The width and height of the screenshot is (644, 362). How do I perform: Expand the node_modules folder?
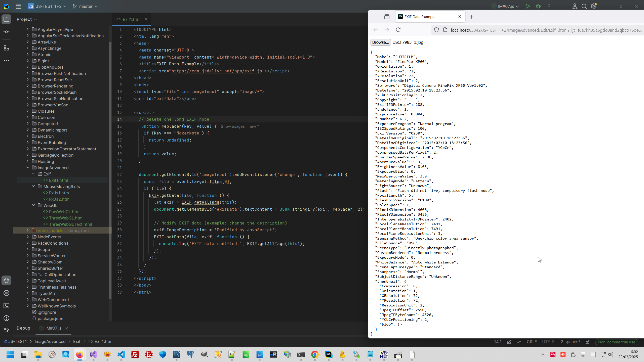pos(28,231)
